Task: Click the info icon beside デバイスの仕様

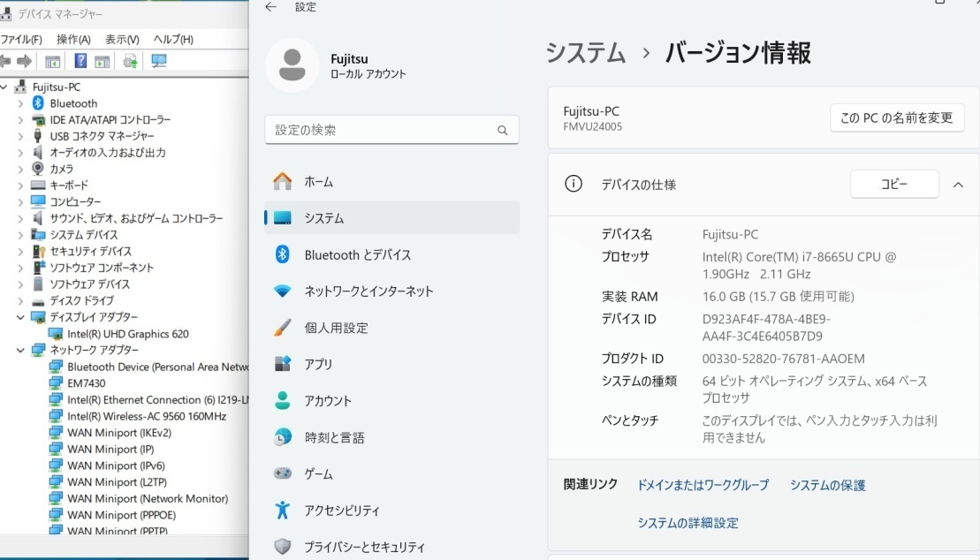Action: (x=574, y=184)
